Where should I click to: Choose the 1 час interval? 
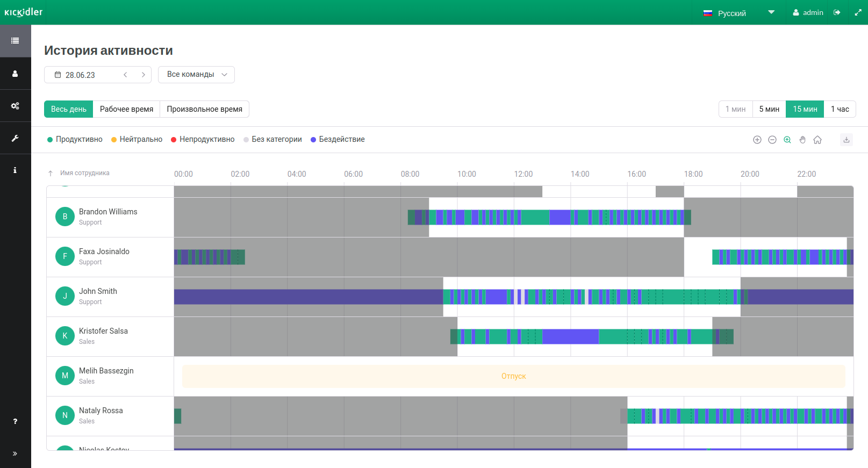[x=840, y=109]
